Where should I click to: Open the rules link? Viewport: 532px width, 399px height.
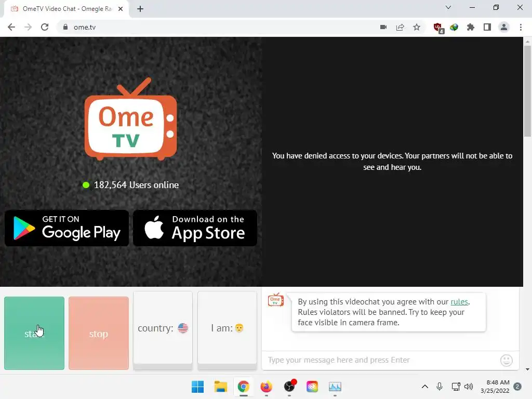[x=459, y=302]
